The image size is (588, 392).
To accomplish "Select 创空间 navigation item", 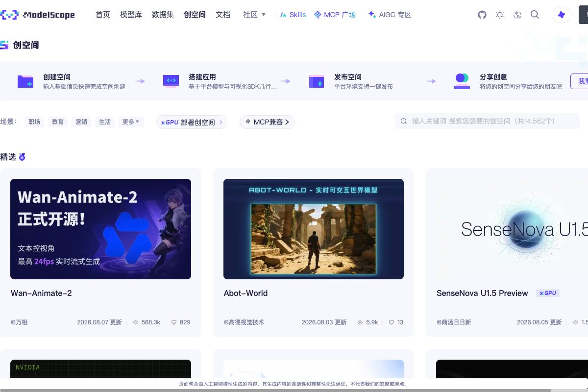I will click(195, 15).
